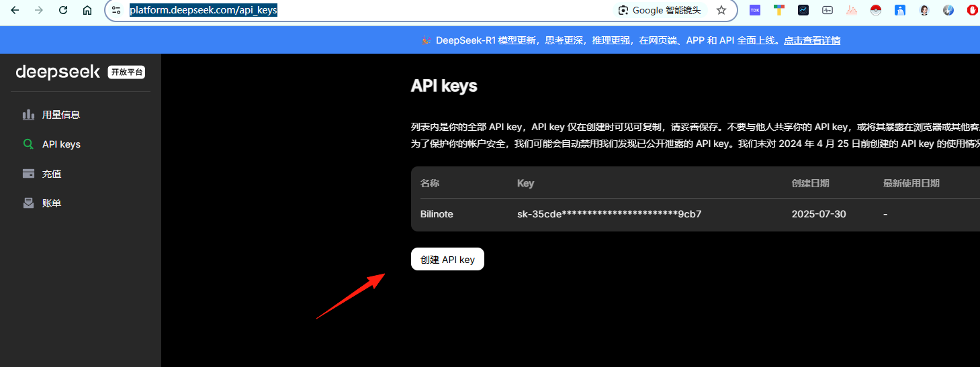The image size is (980, 367).
Task: Click the browser back arrow
Action: coord(15,10)
